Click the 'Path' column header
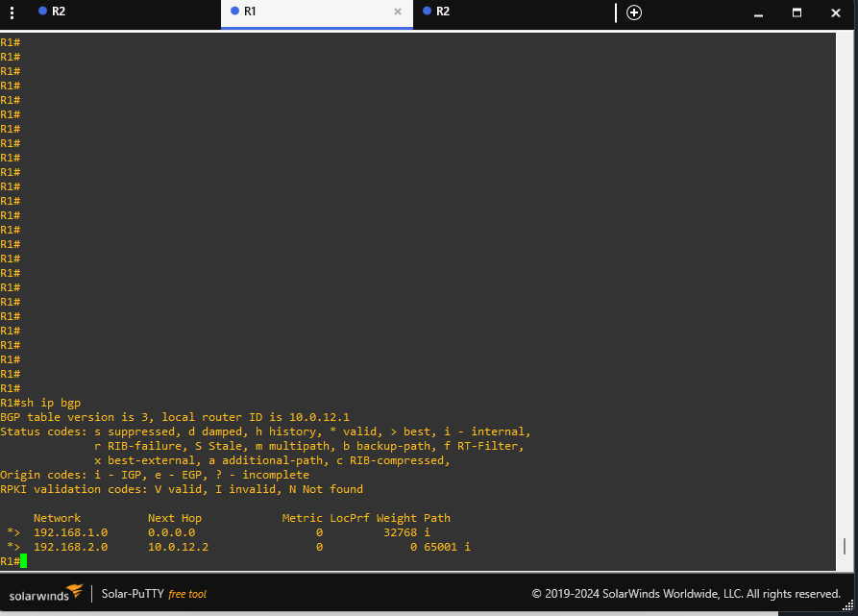 (x=436, y=518)
